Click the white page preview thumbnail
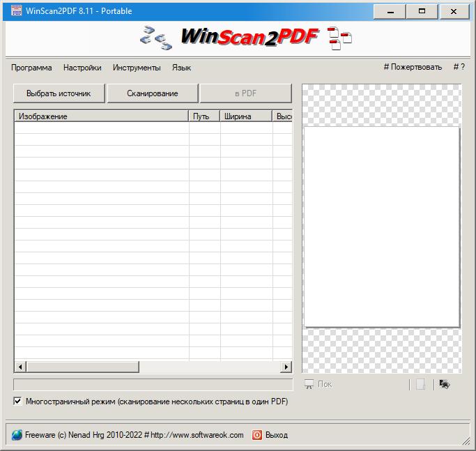Screen dimensions: 476x451 click(x=382, y=227)
